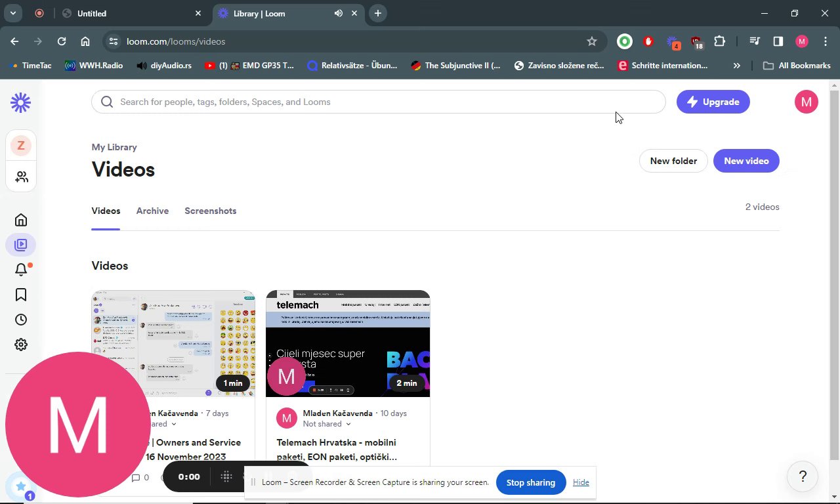Screen dimensions: 840x504
Task: Open the diyAudio.rs bookmark
Action: tap(164, 66)
